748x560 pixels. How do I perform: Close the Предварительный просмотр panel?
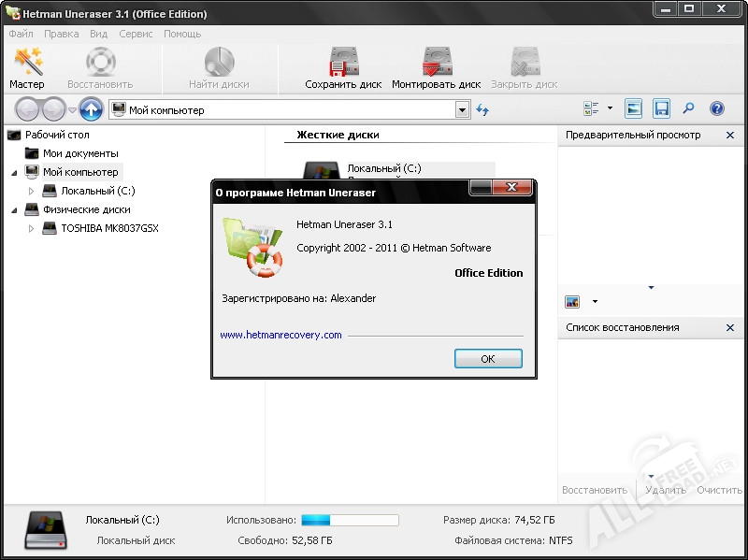point(730,136)
